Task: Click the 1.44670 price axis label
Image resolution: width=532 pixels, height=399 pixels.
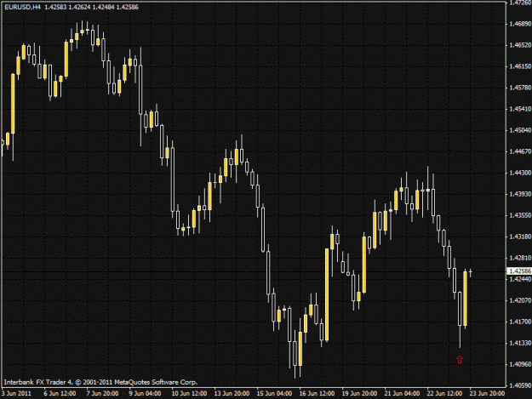Action: click(520, 151)
